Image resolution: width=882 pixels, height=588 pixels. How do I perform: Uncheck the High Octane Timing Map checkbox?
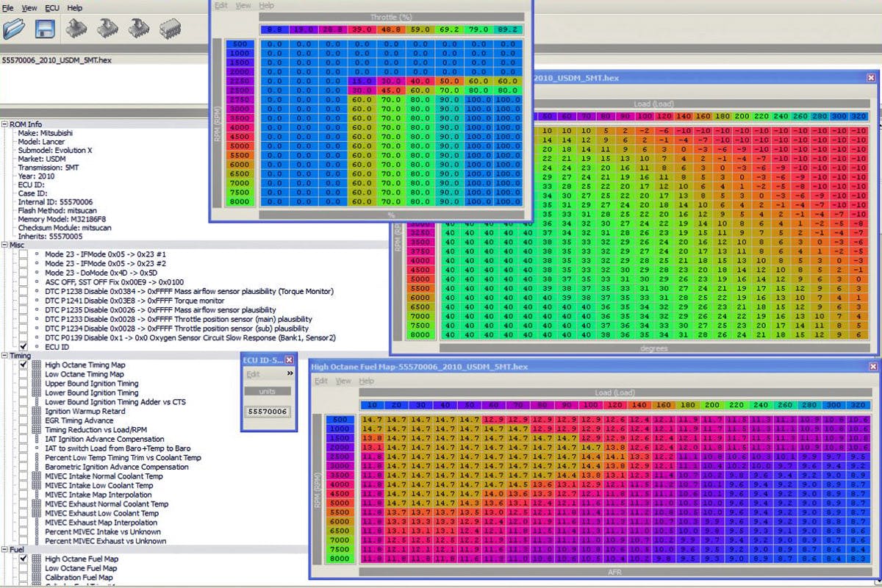pos(24,365)
